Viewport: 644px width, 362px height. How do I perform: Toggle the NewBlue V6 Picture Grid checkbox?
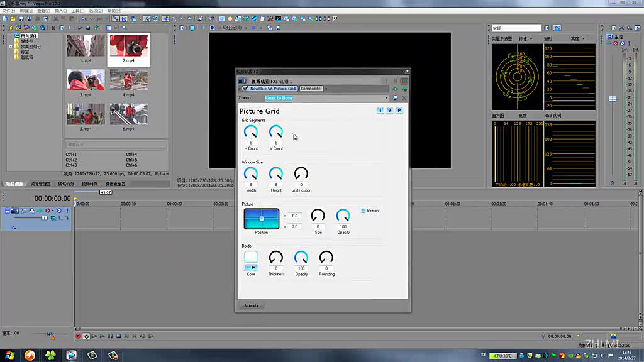click(x=245, y=89)
